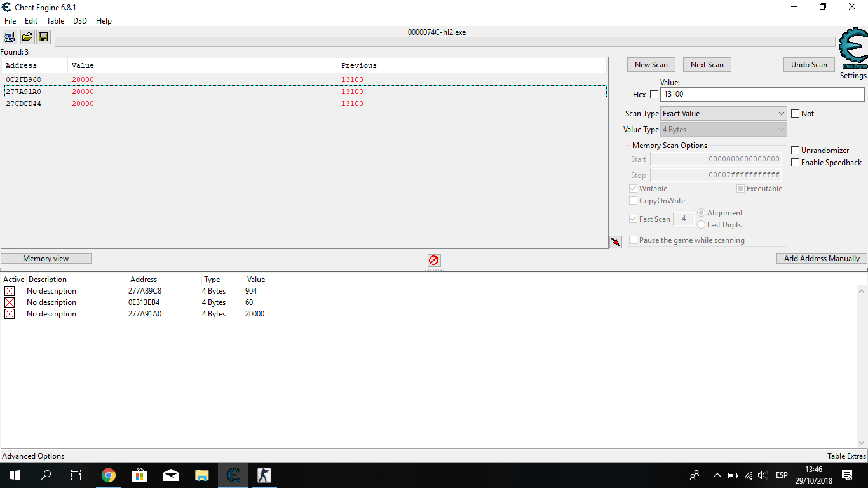Open the Edit menu

pyautogui.click(x=31, y=21)
